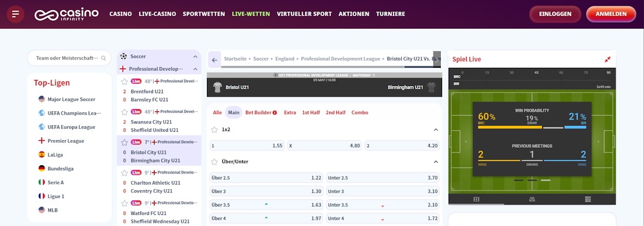The width and height of the screenshot is (644, 226).
Task: Select the Alle markets tab
Action: point(217,112)
